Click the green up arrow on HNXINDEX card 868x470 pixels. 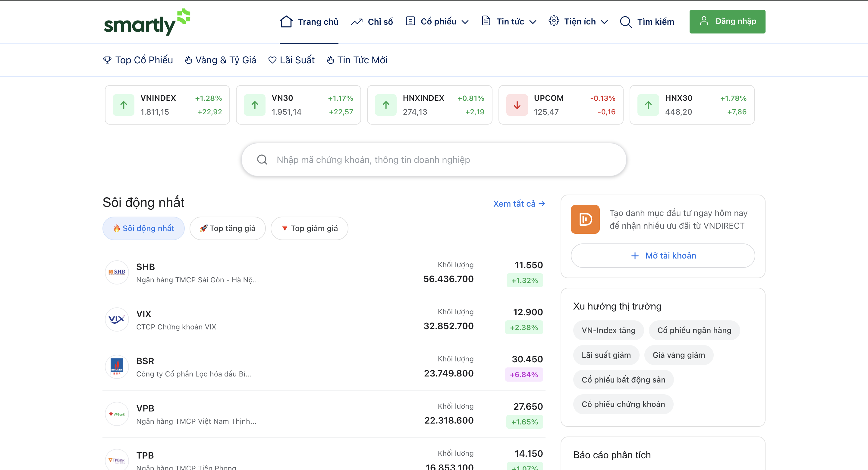(386, 105)
